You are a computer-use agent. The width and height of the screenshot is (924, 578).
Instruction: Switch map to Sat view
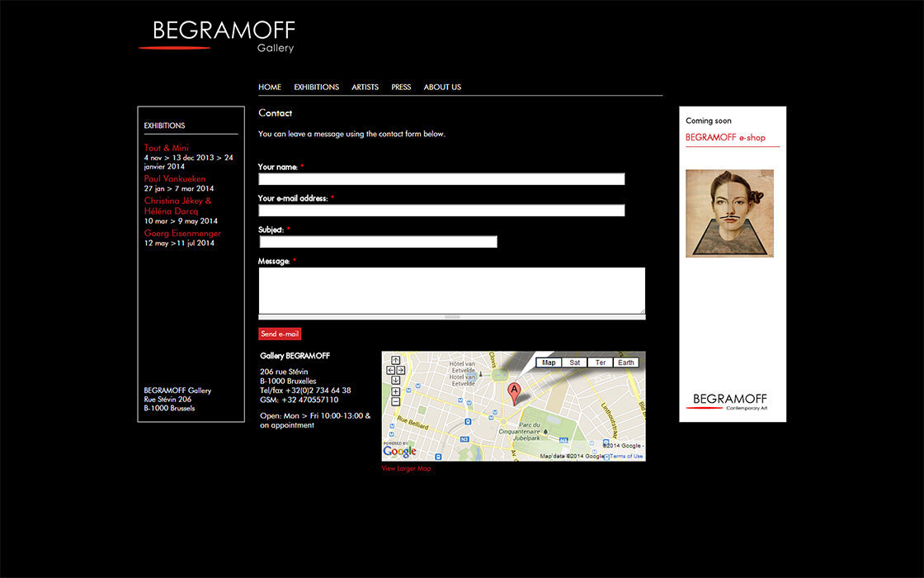pos(574,362)
